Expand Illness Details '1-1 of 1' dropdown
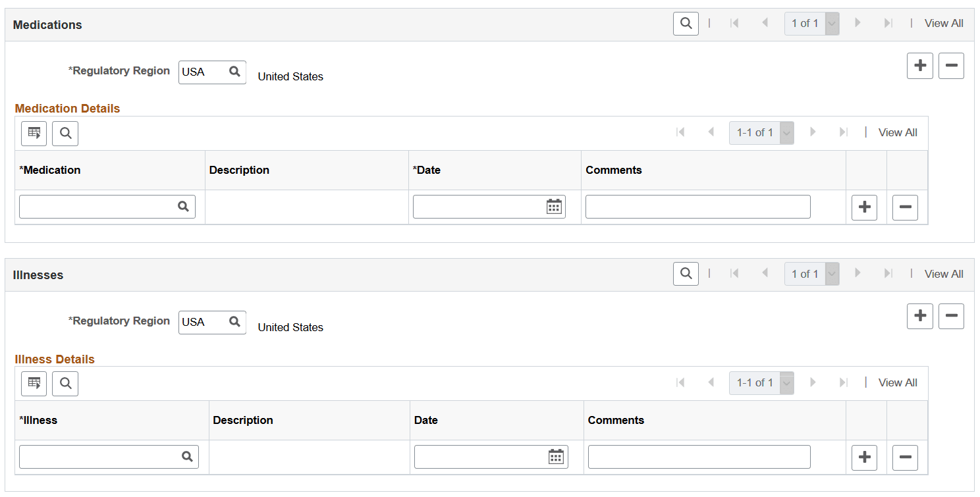 pos(786,383)
